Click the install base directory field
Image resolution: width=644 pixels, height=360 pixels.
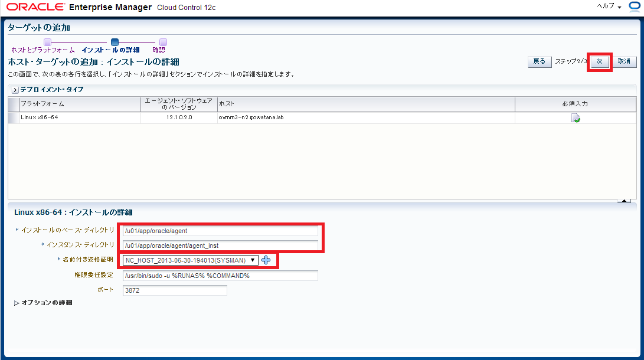click(x=220, y=231)
